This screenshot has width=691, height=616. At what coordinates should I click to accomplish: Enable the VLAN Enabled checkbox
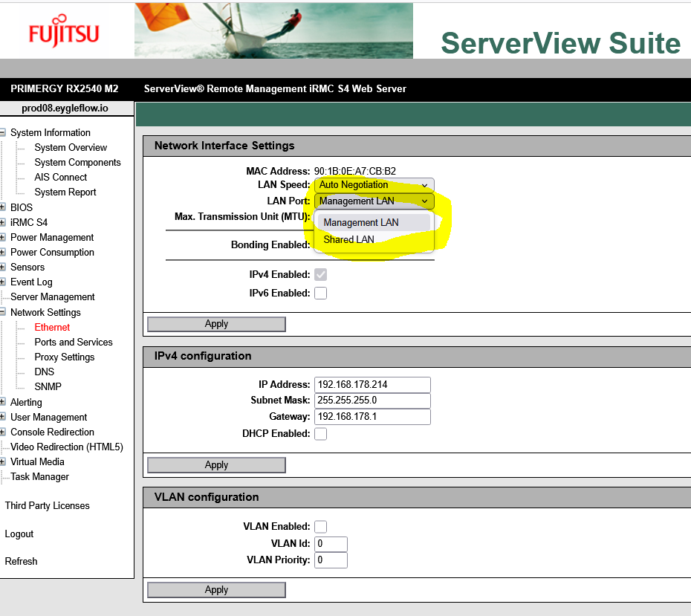point(321,527)
